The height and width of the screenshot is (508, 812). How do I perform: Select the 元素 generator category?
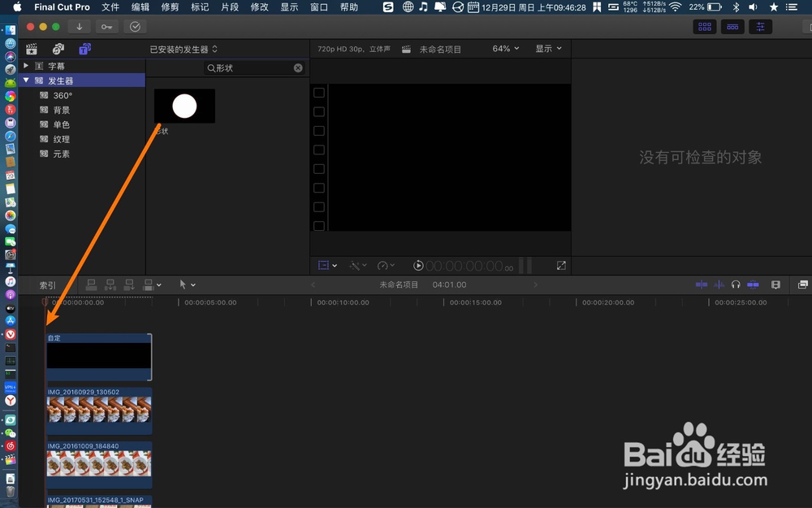[62, 154]
